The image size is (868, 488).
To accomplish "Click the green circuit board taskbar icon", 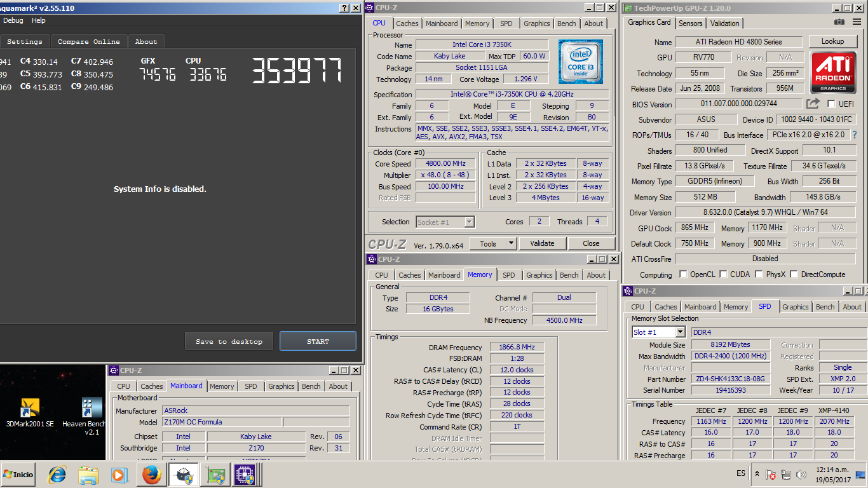I will tap(217, 475).
